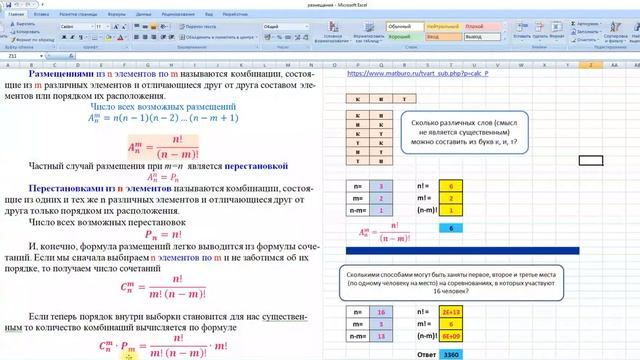
Task: Apply yellow fill color
Action: 109,38
